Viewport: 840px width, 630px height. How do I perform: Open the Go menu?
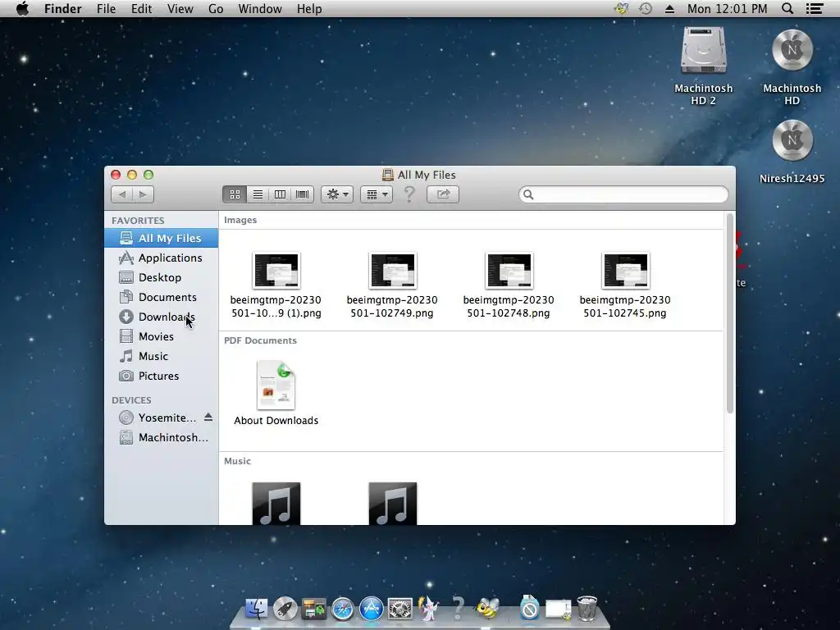coord(216,8)
